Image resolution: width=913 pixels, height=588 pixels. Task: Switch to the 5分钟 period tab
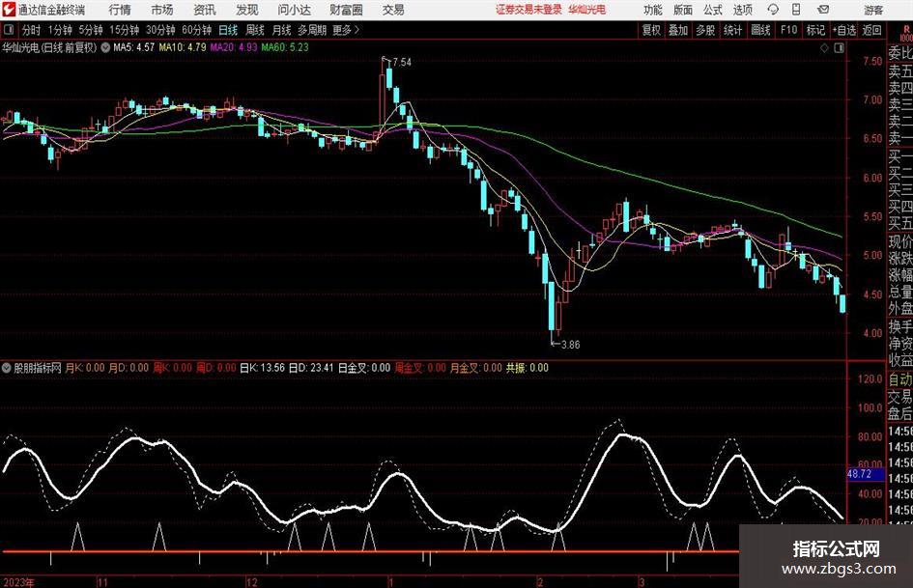coord(91,30)
